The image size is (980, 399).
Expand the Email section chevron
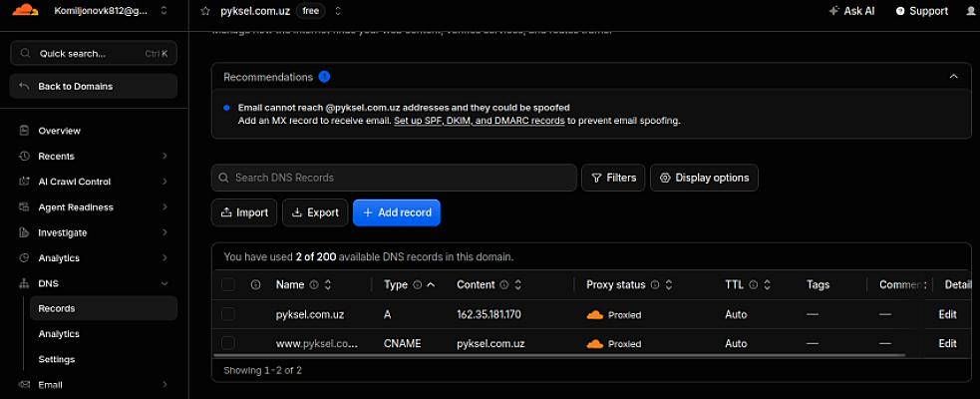[x=164, y=385]
